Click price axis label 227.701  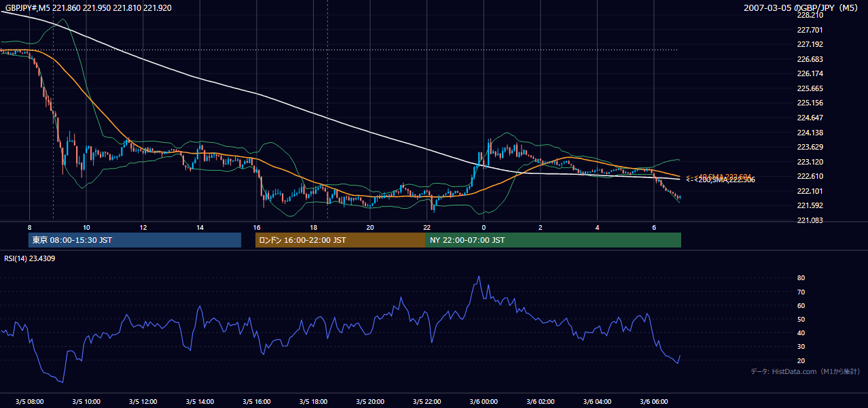pos(809,30)
